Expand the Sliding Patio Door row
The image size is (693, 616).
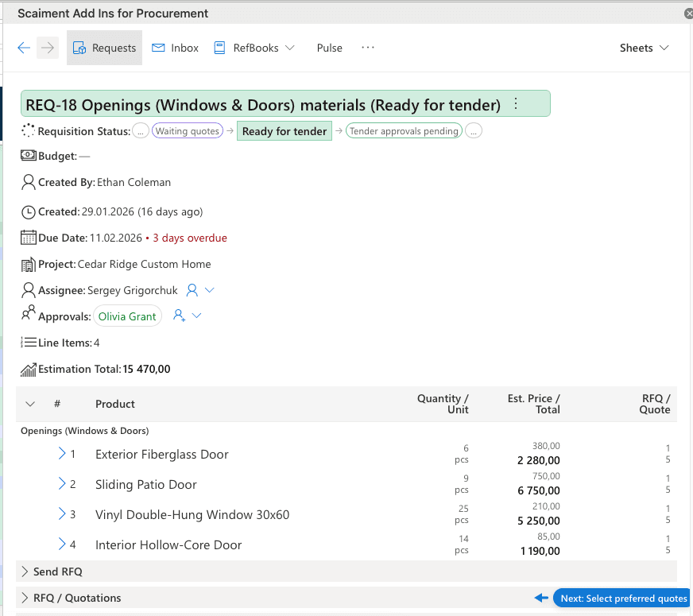(x=62, y=484)
